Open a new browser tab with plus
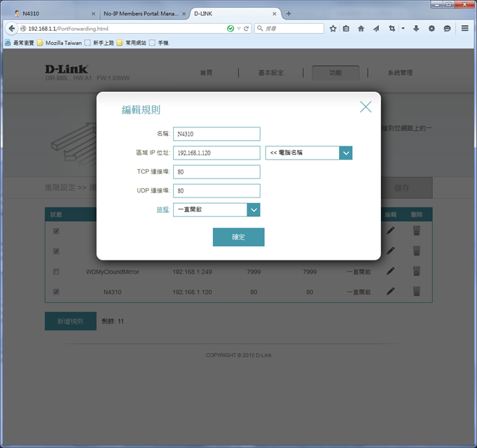 pyautogui.click(x=289, y=14)
